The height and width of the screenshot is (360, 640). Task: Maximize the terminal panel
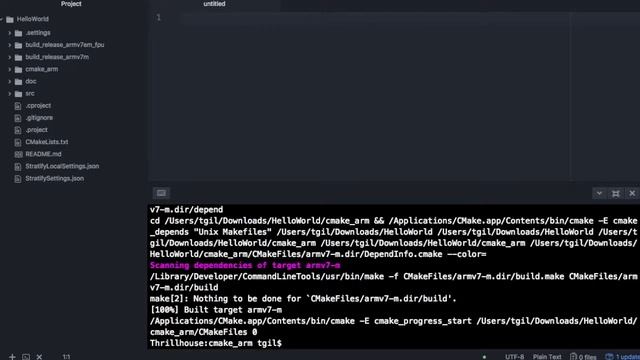616,193
